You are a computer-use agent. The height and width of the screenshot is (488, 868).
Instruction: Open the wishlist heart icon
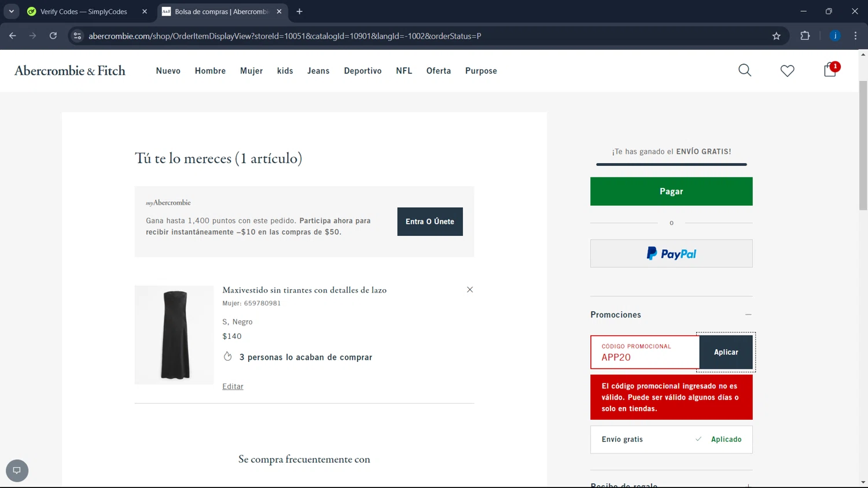click(787, 71)
